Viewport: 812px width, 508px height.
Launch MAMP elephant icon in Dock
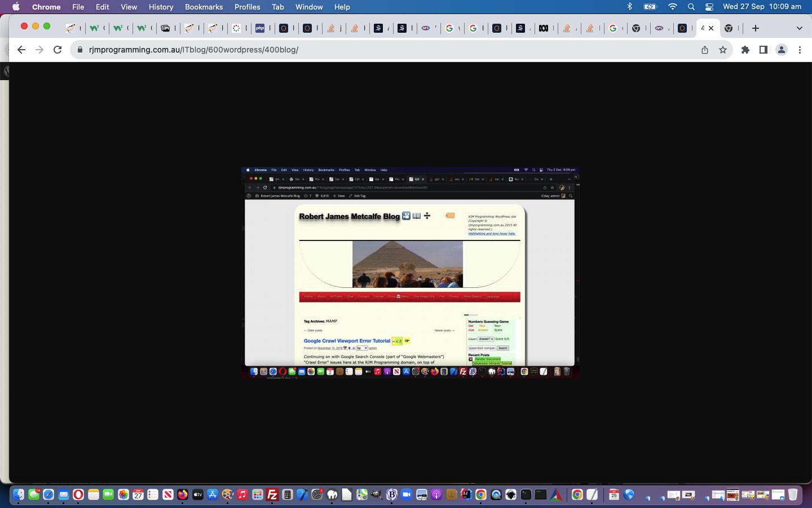click(332, 494)
